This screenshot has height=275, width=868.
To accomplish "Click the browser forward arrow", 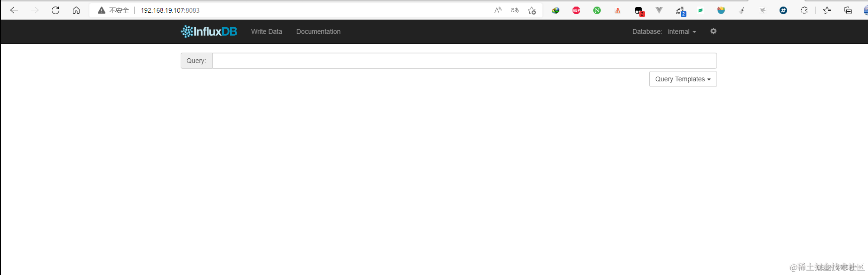I will coord(35,10).
